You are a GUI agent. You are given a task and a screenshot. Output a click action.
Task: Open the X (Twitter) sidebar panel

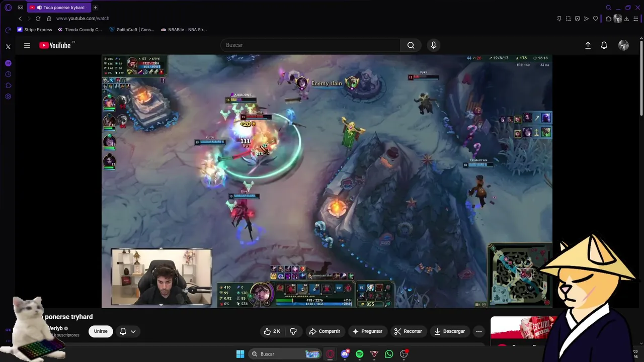click(8, 47)
